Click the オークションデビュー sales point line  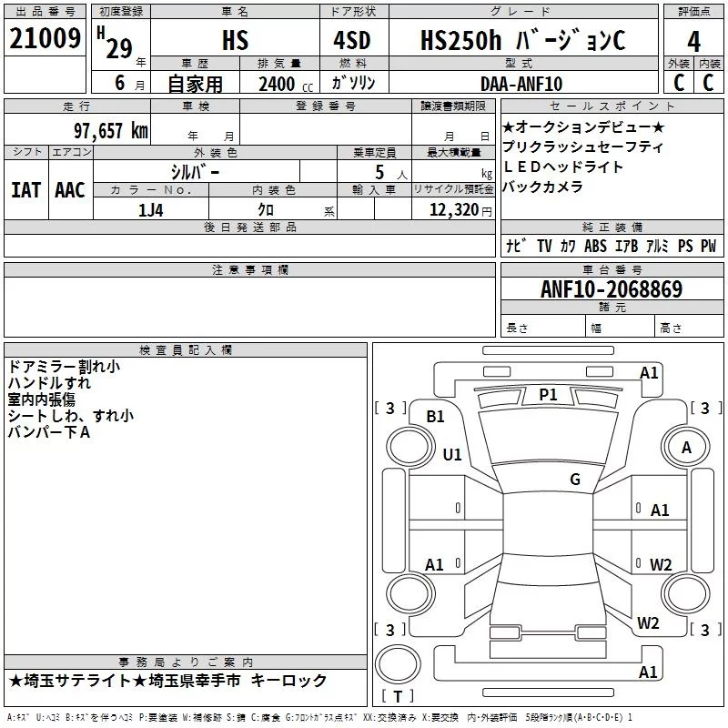(x=583, y=126)
